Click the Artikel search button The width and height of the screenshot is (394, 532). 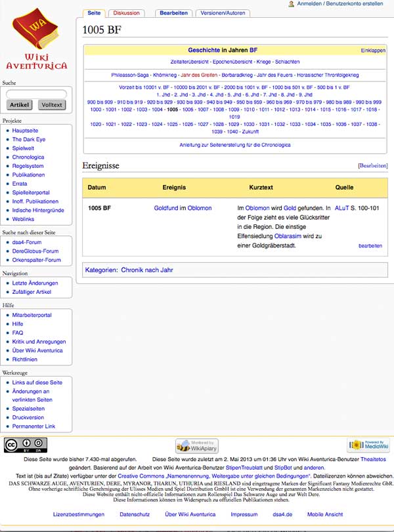pyautogui.click(x=19, y=105)
